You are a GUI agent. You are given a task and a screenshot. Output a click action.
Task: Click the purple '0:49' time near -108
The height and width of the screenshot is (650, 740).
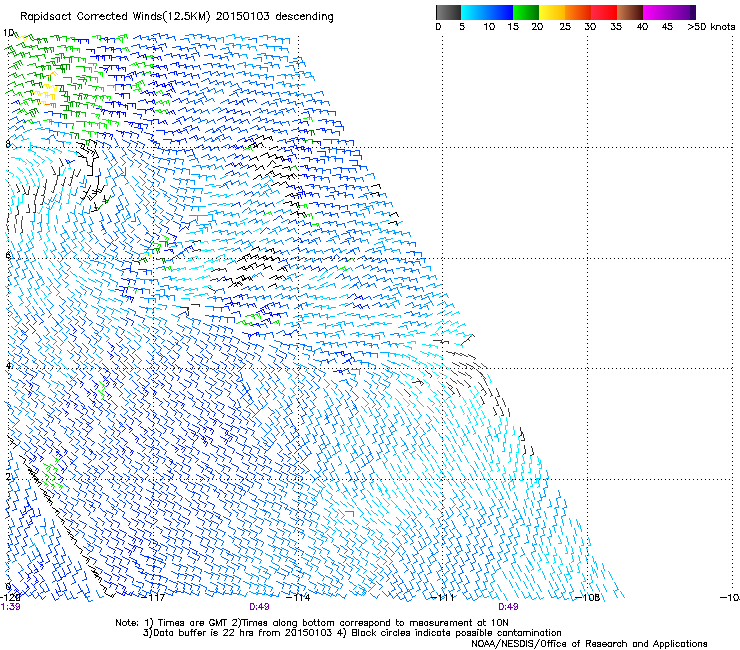(x=508, y=607)
